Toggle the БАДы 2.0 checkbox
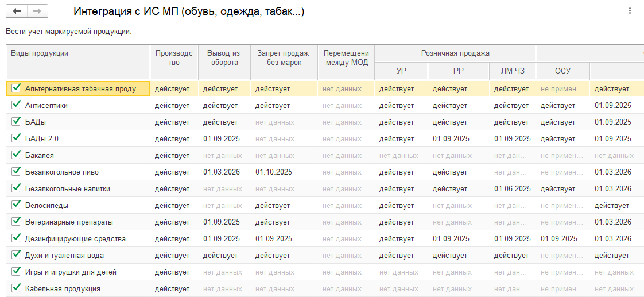Viewport: 644px width, 297px height. click(16, 138)
